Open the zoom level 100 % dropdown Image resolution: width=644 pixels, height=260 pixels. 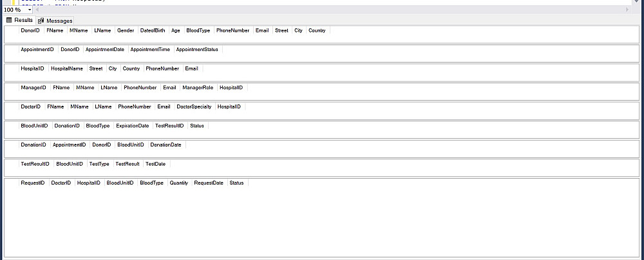(28, 10)
